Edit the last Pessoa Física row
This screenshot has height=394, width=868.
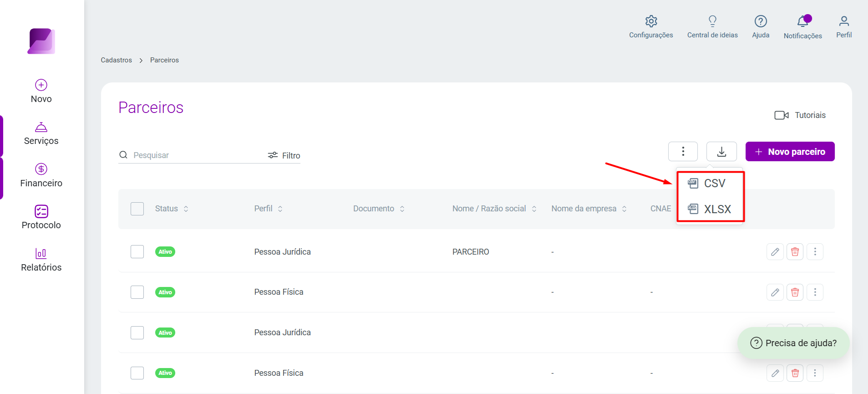click(775, 373)
